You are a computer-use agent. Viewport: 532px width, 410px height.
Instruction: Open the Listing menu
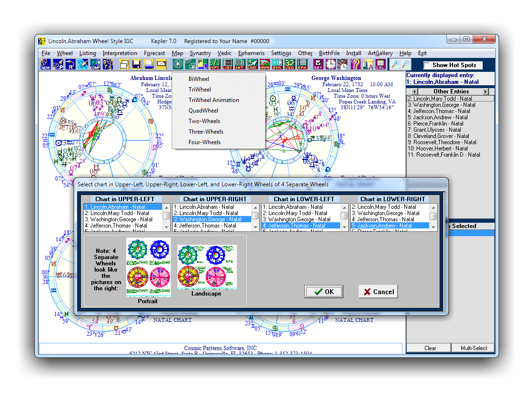(88, 53)
